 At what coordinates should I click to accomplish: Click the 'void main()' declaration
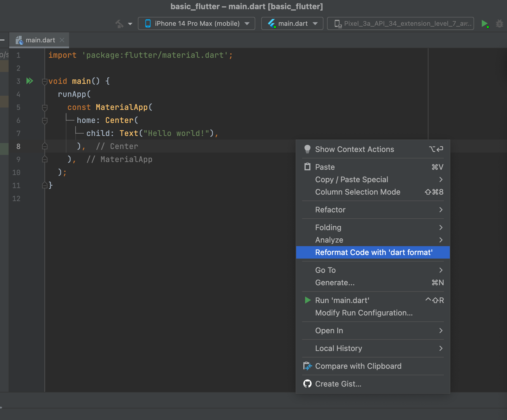tap(74, 81)
